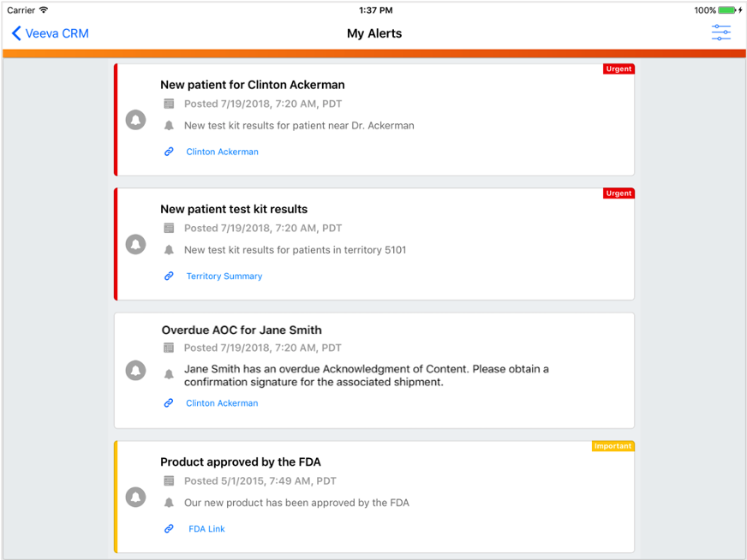Click calendar icon in Overdue AOC alert
This screenshot has height=560, width=747.
coord(169,348)
